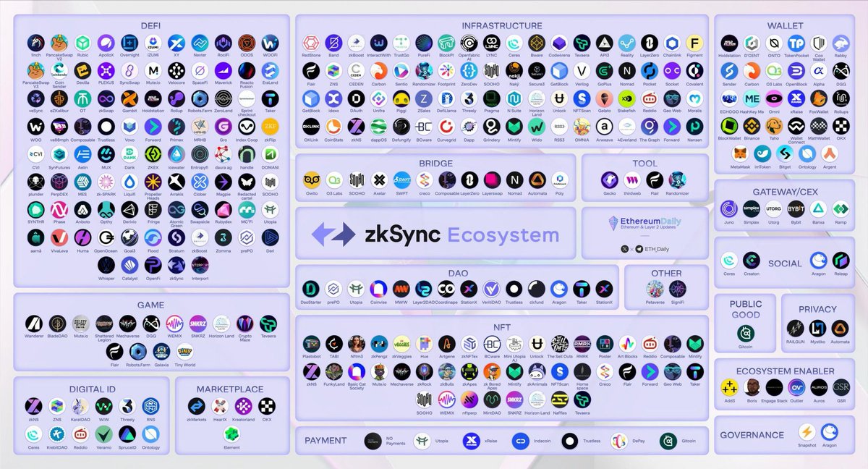Click the BYBIT icon under Gateway/CEX
Viewport: 868px width, 469px height.
tap(795, 209)
